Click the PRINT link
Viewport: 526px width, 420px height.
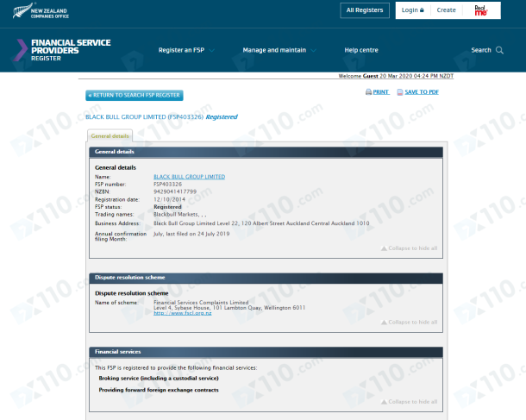[381, 92]
